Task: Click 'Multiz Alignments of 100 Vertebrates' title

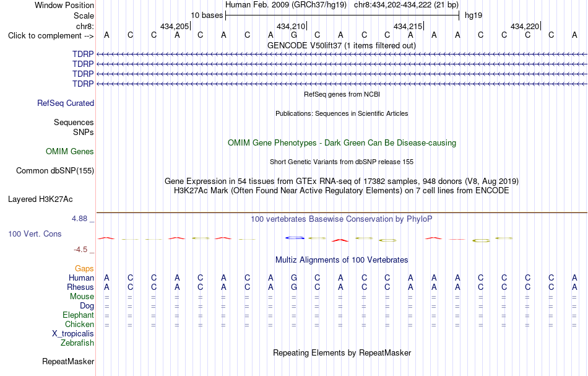Action: click(x=342, y=260)
